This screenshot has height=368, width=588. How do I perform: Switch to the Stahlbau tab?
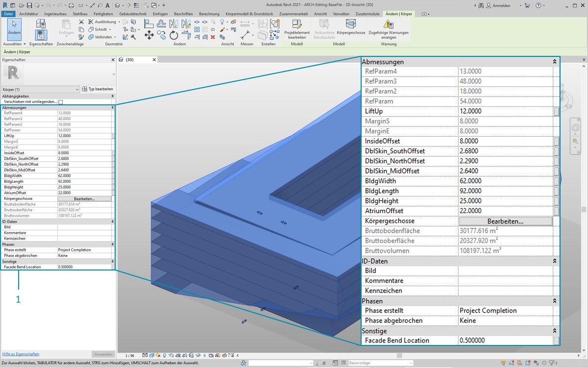click(x=80, y=14)
